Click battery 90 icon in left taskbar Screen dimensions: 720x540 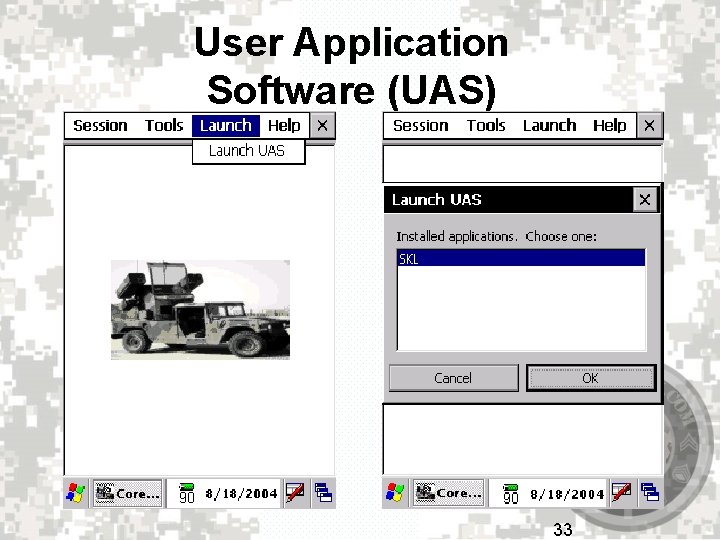pos(187,493)
